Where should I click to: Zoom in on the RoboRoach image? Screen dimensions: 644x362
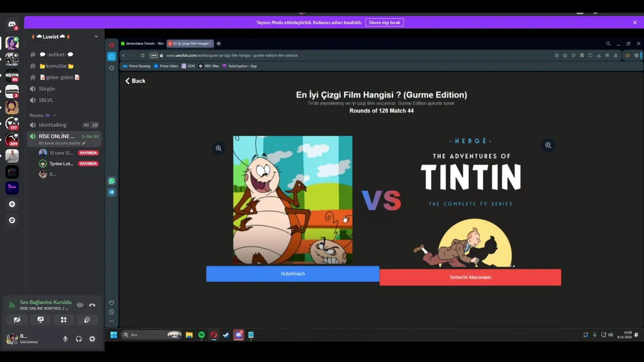[x=218, y=148]
